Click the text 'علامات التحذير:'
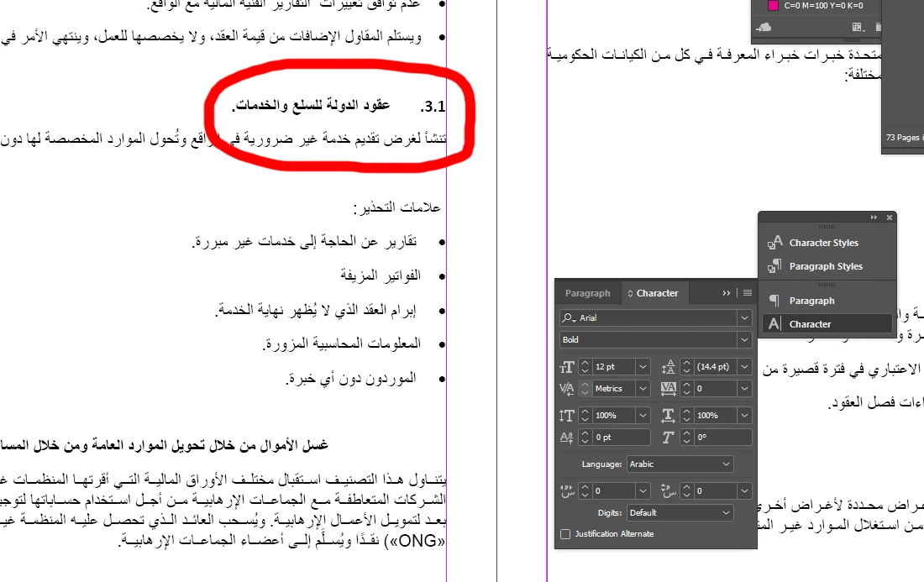The width and height of the screenshot is (924, 582). pyautogui.click(x=396, y=208)
